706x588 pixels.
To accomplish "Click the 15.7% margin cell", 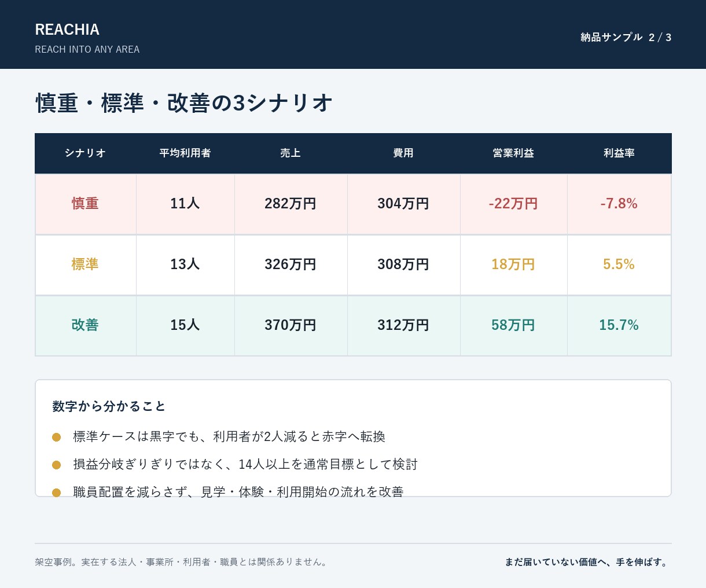I will pyautogui.click(x=619, y=325).
